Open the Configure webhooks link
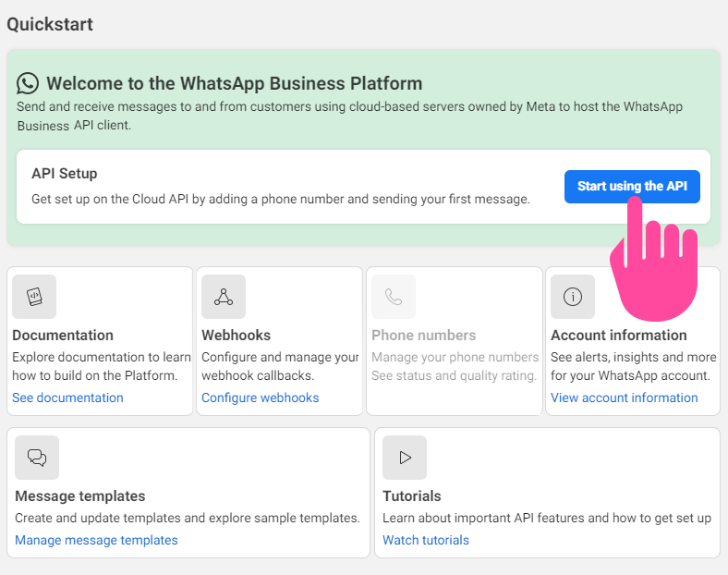 (x=260, y=398)
